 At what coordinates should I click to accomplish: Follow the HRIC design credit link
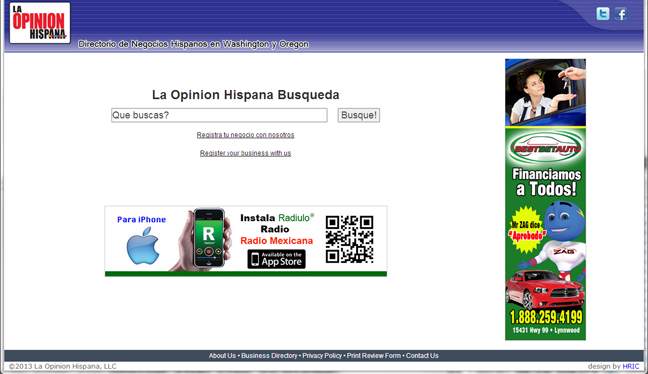click(x=631, y=367)
